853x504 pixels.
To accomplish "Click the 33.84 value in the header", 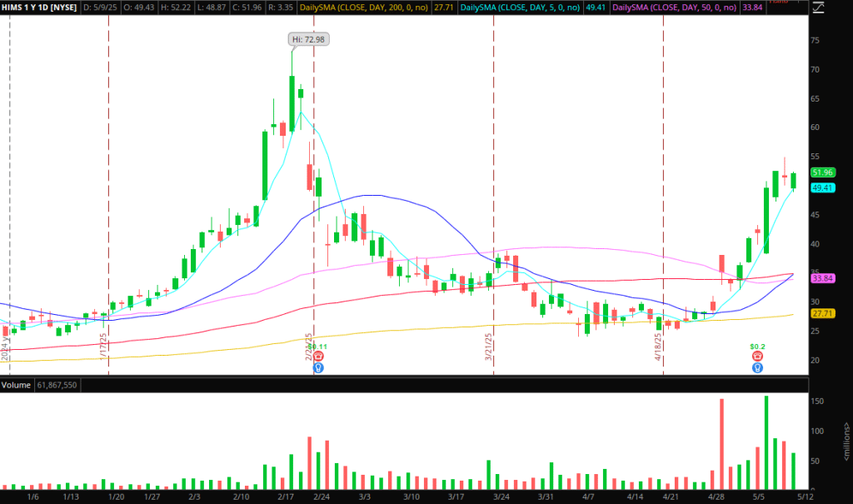I will click(x=752, y=7).
